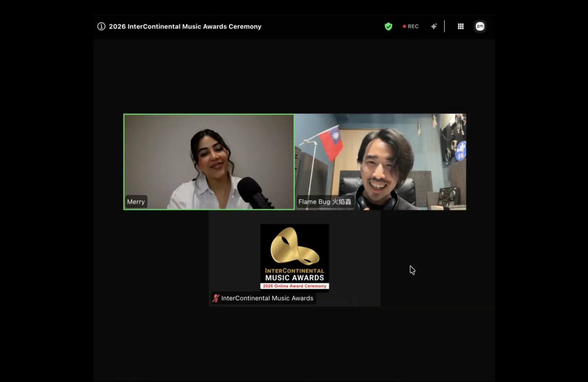Click the 'InterContinental Music Awards' name label
Image resolution: width=588 pixels, height=382 pixels.
coord(267,298)
